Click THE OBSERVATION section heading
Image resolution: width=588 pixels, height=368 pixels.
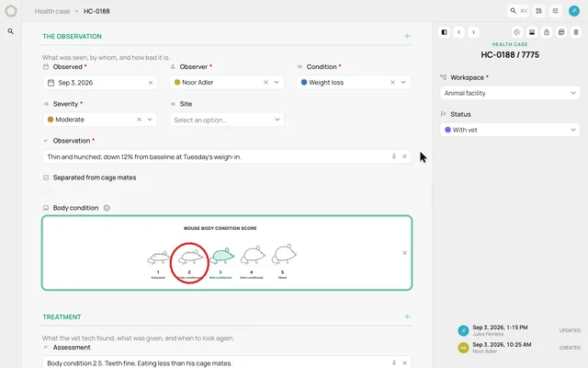72,37
